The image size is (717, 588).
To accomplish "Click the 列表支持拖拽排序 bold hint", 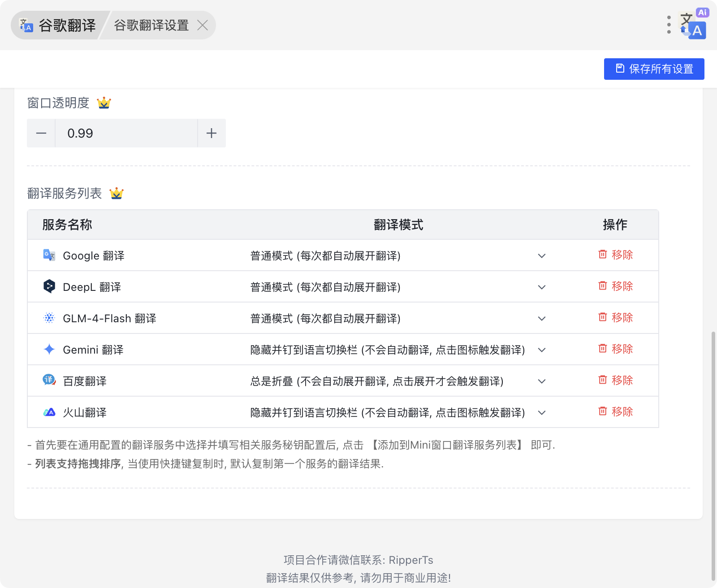I will [78, 464].
